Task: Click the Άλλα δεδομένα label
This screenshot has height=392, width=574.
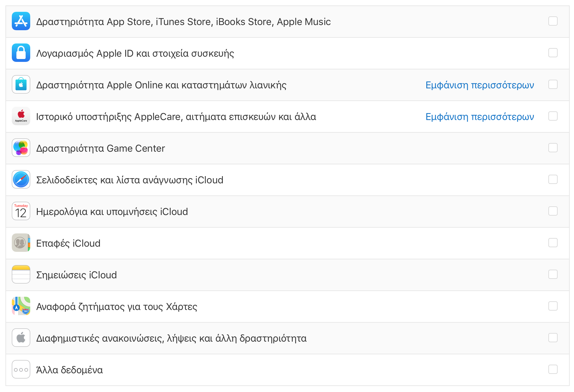Action: (x=69, y=370)
